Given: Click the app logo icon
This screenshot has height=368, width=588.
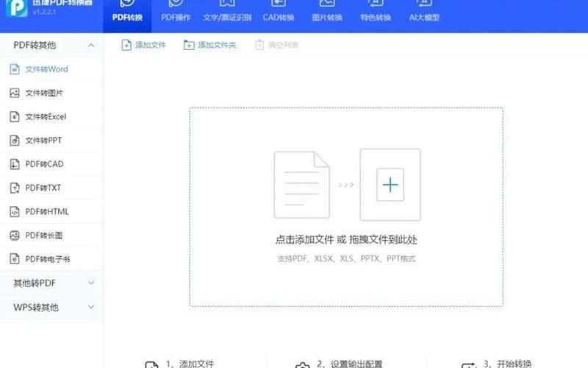Looking at the screenshot, I should click(16, 7).
